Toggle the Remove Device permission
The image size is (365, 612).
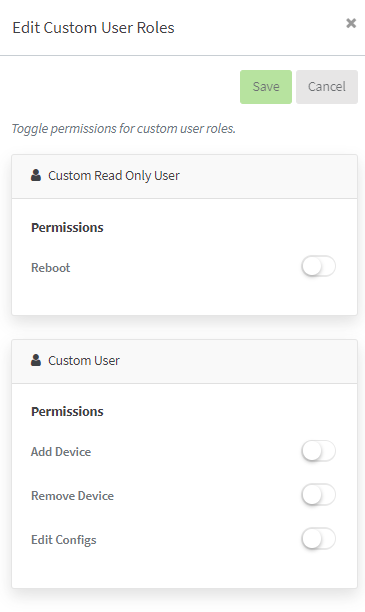(318, 495)
